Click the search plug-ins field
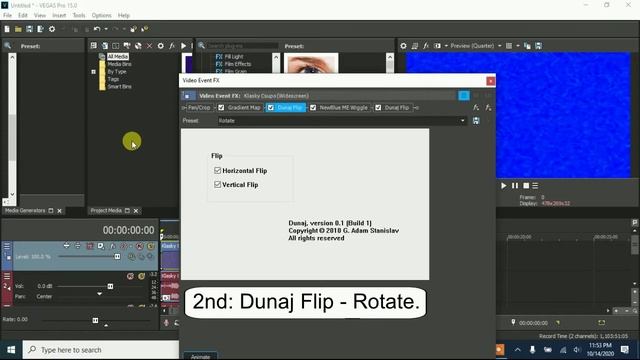Screen dimensions: 640x360 [243, 46]
